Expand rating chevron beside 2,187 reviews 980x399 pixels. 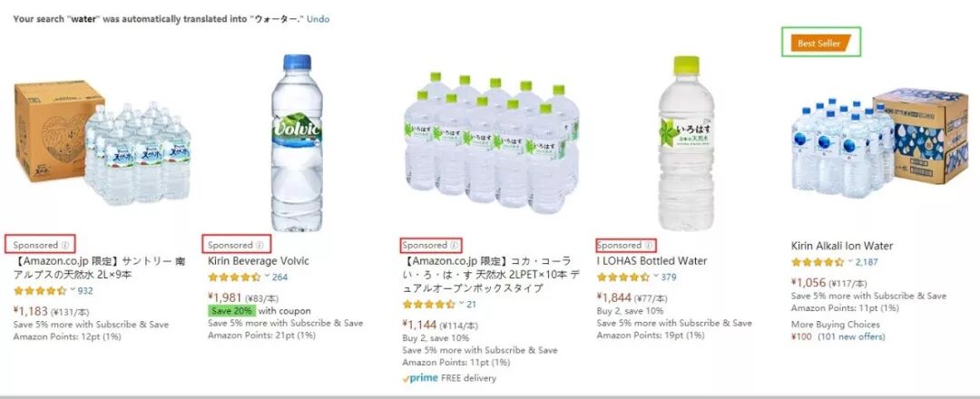pyautogui.click(x=850, y=261)
